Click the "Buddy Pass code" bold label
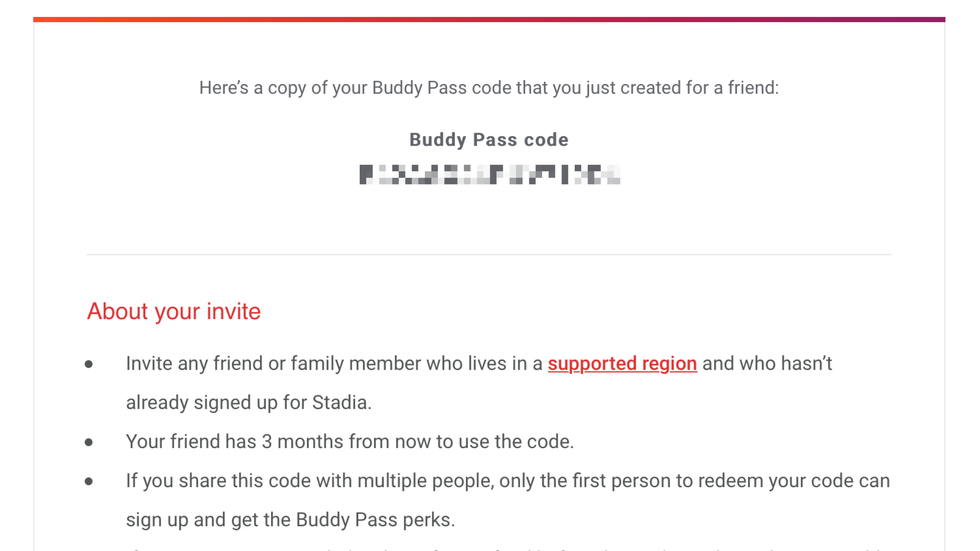Viewport: 980px width, 551px height. [489, 140]
